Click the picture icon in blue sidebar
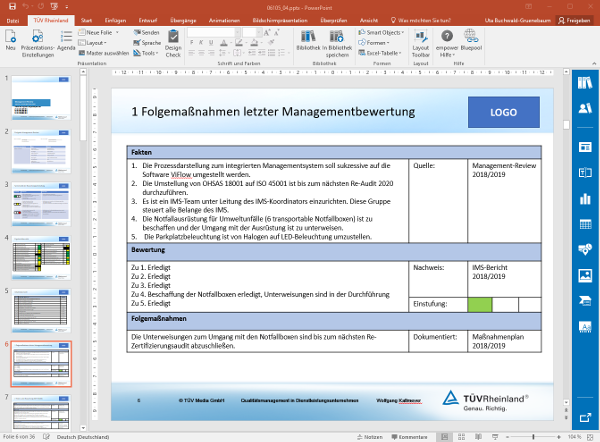The height and width of the screenshot is (442, 600). [585, 272]
